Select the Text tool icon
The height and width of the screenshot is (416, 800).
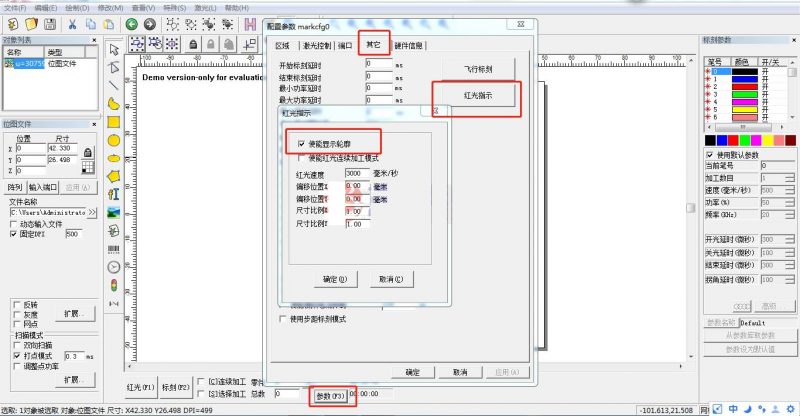tap(114, 194)
